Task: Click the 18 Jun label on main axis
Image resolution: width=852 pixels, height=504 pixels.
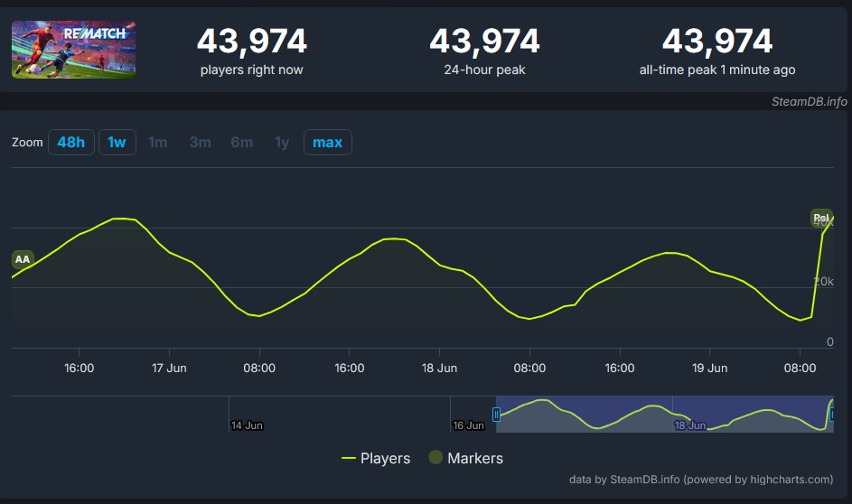Action: 440,369
